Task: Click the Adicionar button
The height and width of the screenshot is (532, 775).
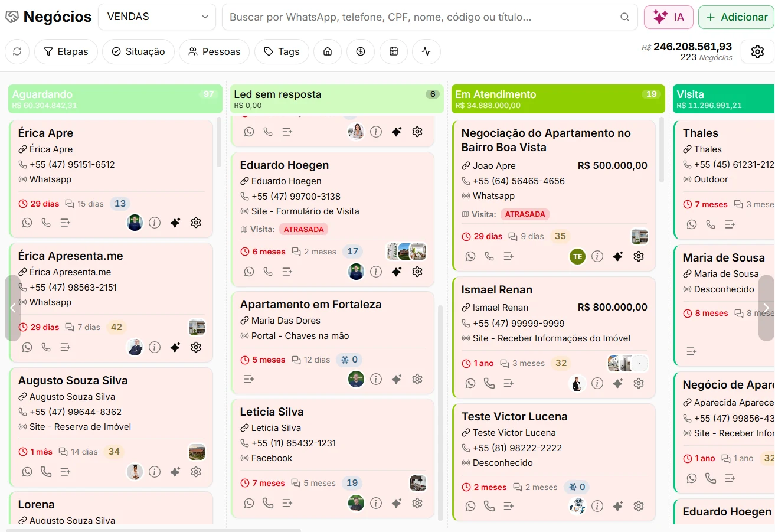Action: [x=736, y=17]
